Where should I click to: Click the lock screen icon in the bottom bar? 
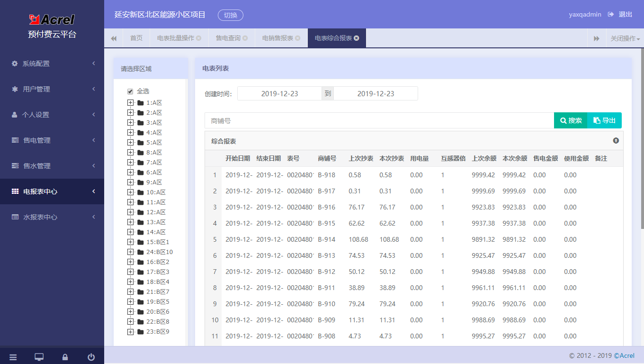coord(65,357)
